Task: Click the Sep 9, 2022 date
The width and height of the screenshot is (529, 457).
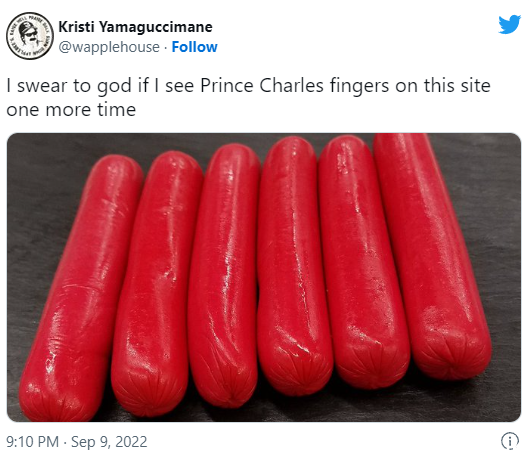Action: pyautogui.click(x=109, y=441)
